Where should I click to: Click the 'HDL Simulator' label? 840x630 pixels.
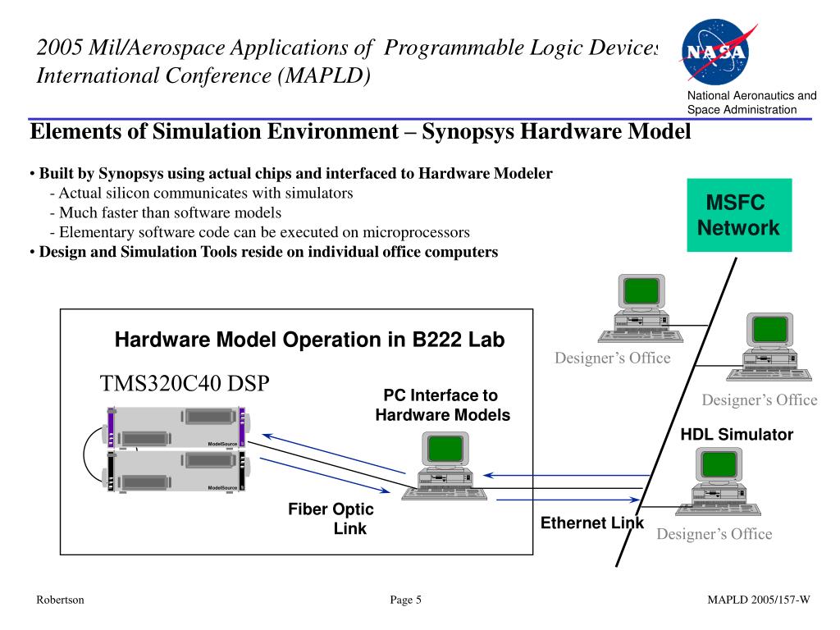737,435
